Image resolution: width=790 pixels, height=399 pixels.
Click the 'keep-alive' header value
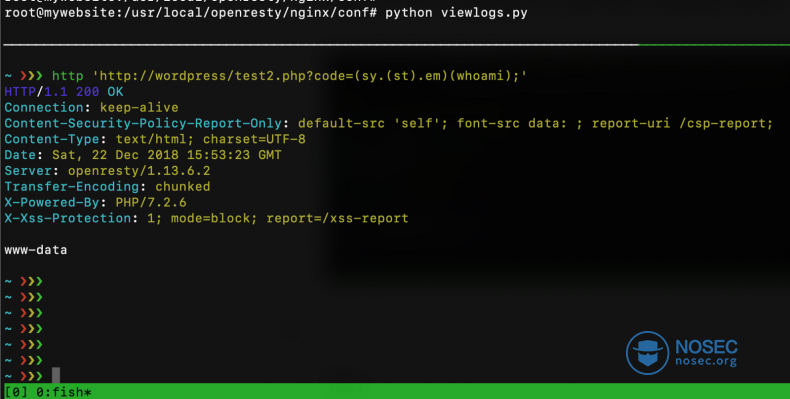139,108
